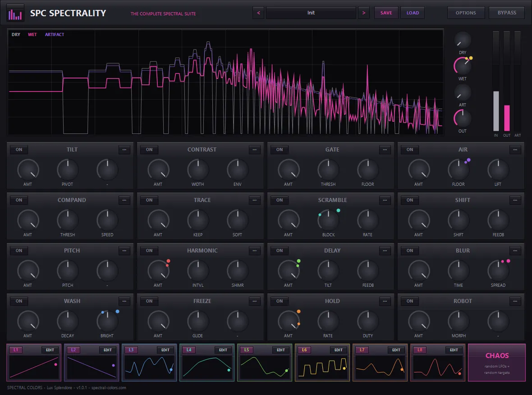The image size is (532, 395).
Task: Click the ART level knob
Action: pyautogui.click(x=463, y=92)
